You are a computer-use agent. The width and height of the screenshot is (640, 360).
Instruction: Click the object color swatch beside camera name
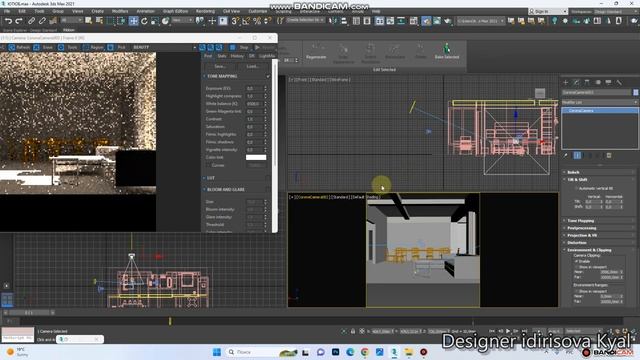(x=636, y=93)
